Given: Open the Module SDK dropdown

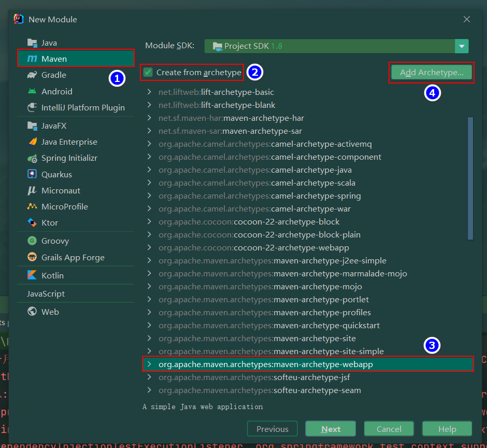Looking at the screenshot, I should (461, 46).
